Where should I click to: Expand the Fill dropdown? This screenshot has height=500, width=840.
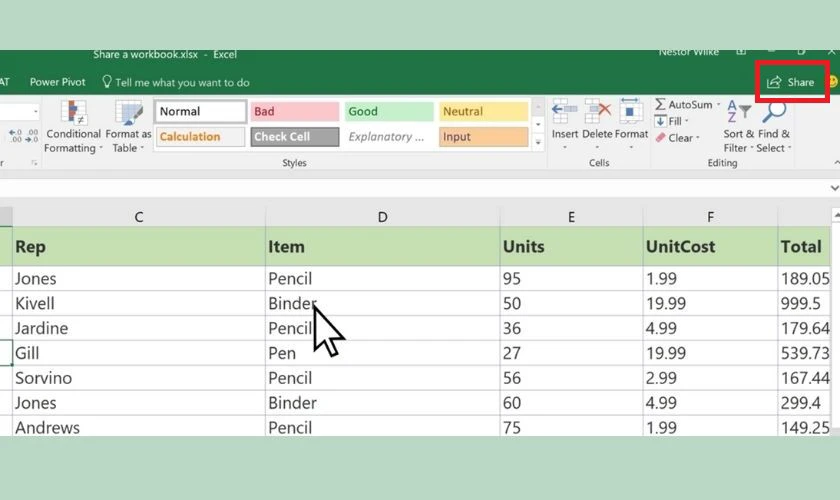point(672,121)
